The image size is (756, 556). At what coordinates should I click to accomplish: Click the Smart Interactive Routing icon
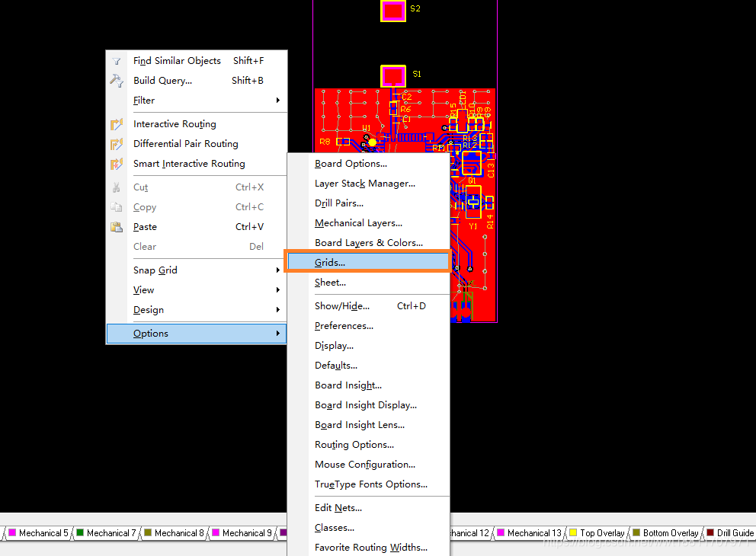coord(117,164)
